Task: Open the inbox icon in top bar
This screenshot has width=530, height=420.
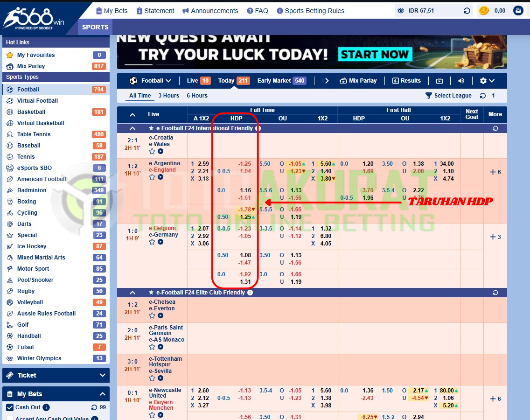Action: (518, 11)
